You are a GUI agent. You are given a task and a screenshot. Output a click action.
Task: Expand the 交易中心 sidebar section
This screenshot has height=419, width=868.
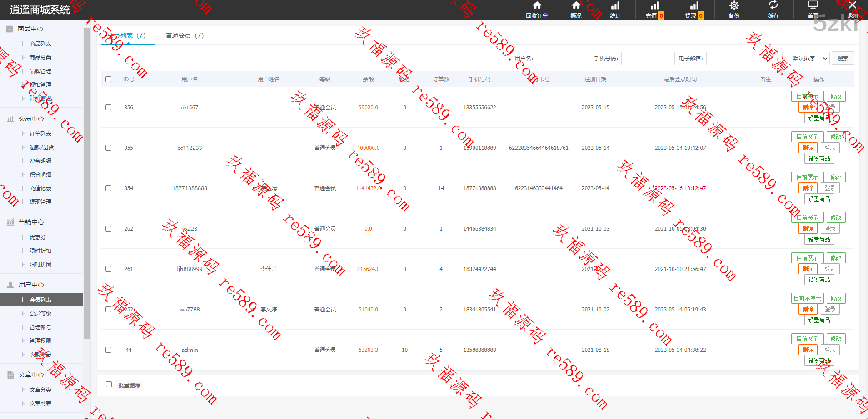31,118
